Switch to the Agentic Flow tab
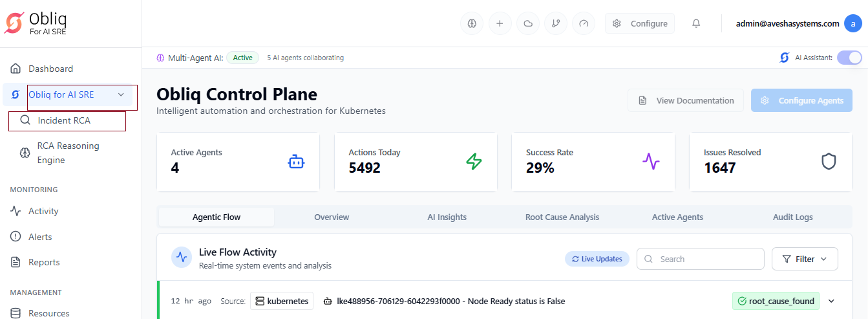This screenshot has width=868, height=319. click(x=217, y=217)
